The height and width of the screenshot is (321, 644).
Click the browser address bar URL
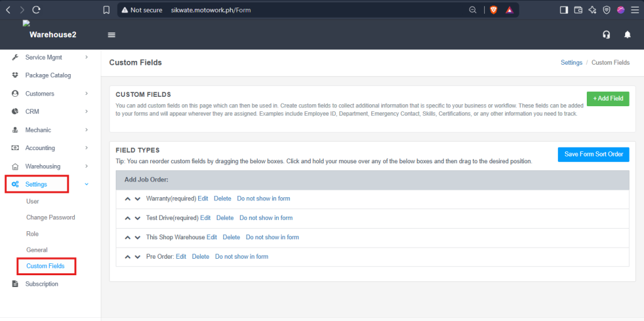click(x=211, y=10)
